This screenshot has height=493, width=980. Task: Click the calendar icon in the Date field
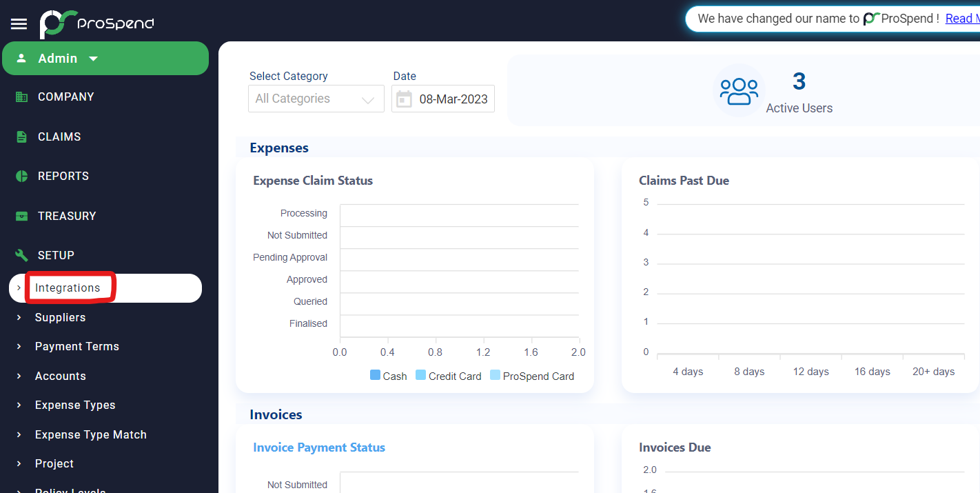(x=404, y=99)
